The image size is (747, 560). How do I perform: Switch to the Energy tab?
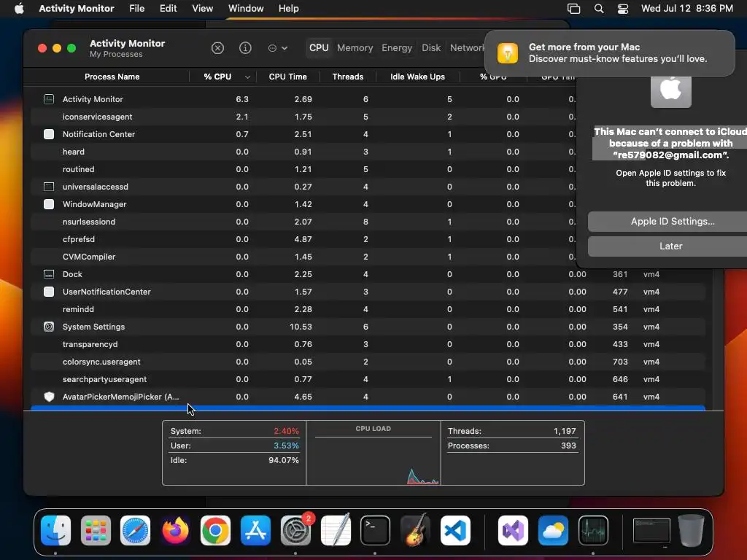point(397,48)
